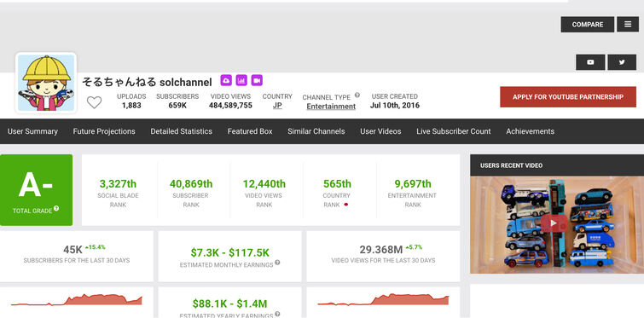
Task: Open the Detailed Statistics tab
Action: coord(181,131)
